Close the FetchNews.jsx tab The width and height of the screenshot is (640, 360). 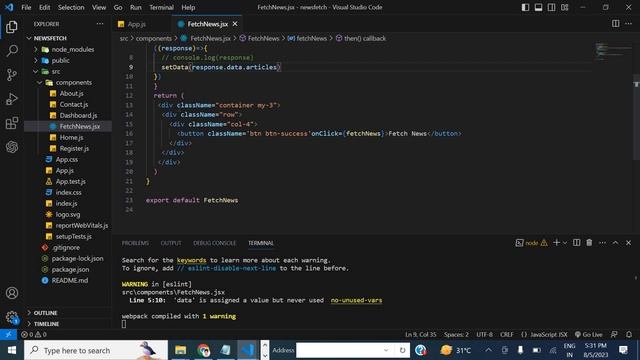click(235, 24)
